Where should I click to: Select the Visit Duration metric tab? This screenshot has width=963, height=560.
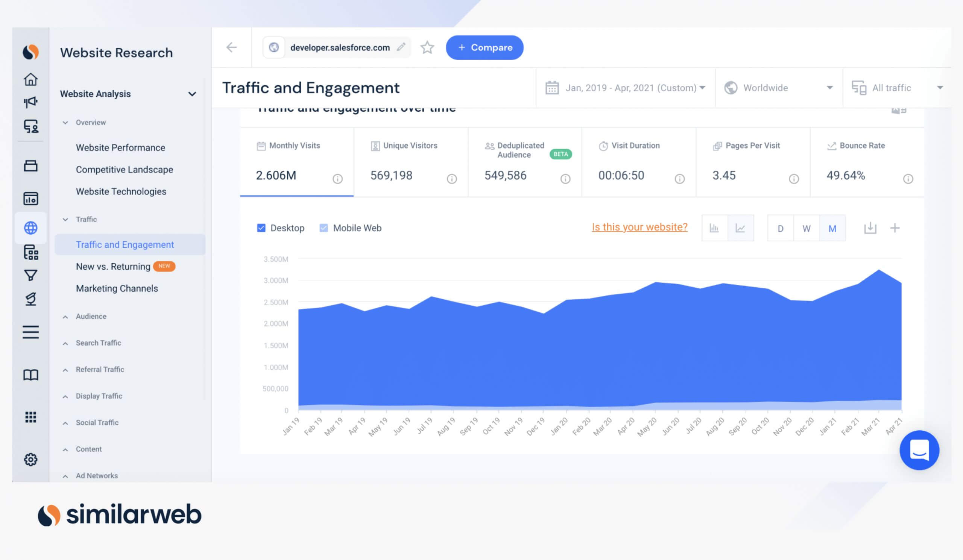pos(639,162)
